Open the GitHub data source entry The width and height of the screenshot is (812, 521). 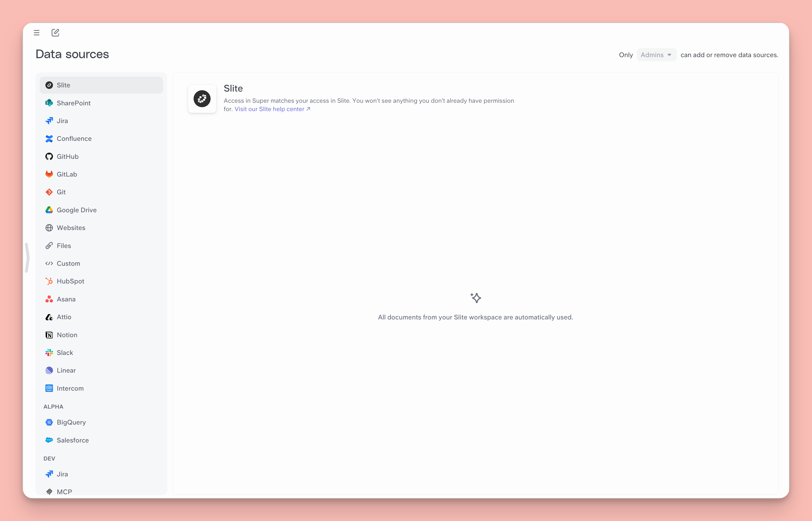click(101, 156)
